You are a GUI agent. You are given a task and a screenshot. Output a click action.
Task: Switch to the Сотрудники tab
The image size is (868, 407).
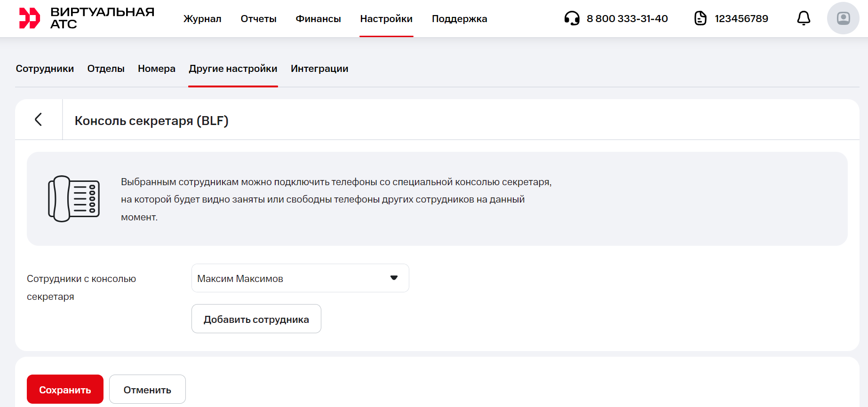[x=45, y=69]
